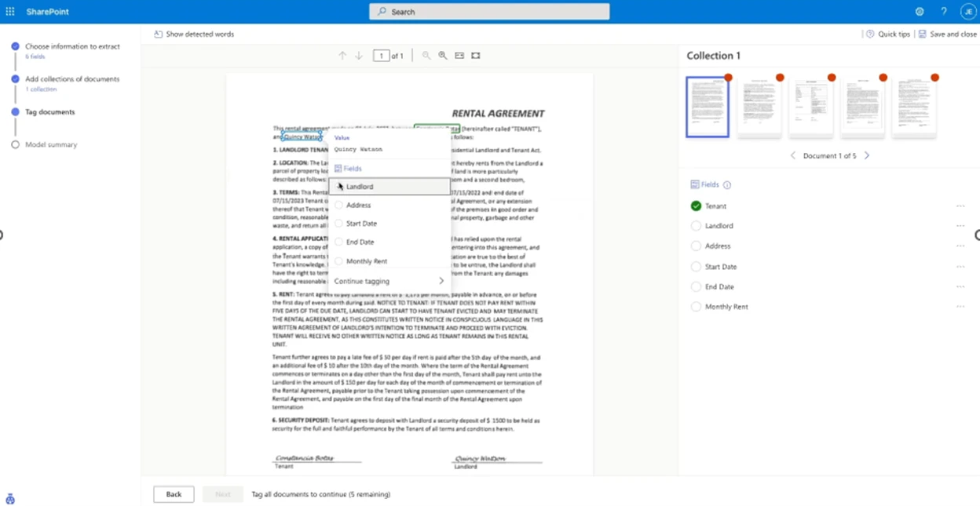Select the Landlord radio button

point(696,225)
